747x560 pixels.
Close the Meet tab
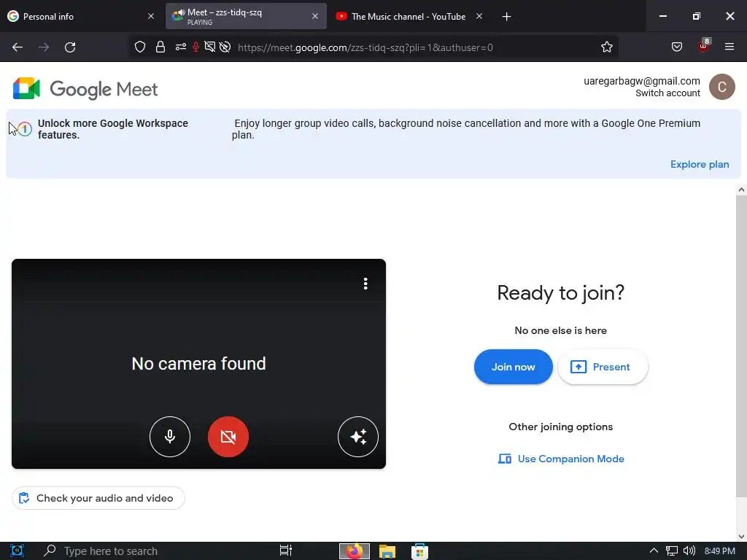point(315,16)
